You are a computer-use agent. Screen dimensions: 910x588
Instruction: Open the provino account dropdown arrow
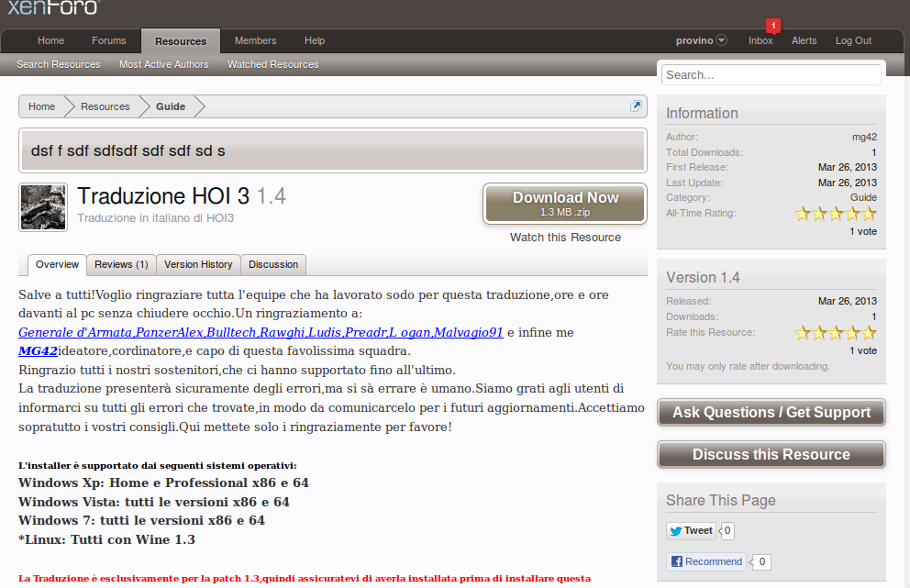721,40
